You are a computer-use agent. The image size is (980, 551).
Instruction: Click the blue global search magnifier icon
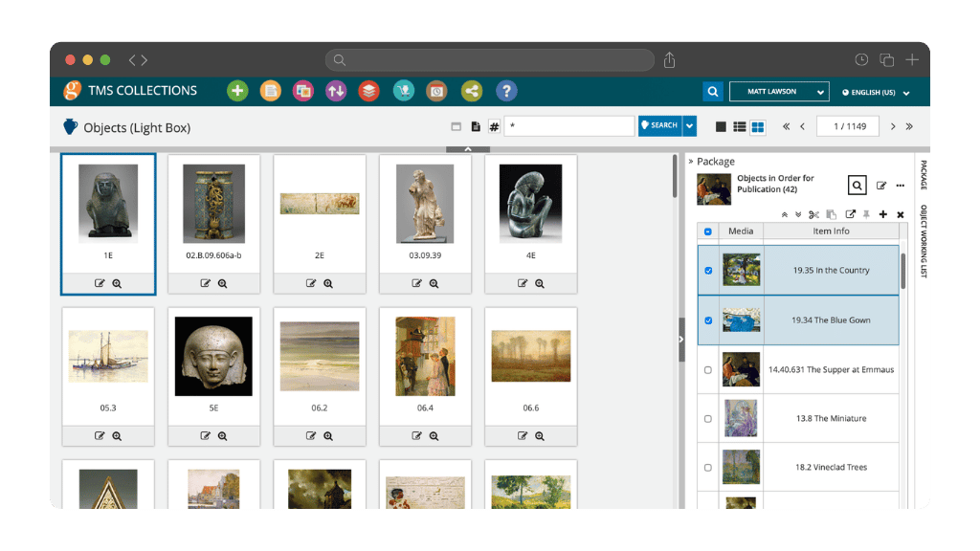point(712,92)
